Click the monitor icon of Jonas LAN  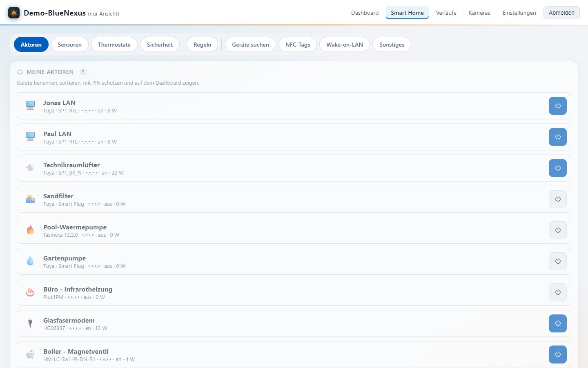click(x=30, y=106)
